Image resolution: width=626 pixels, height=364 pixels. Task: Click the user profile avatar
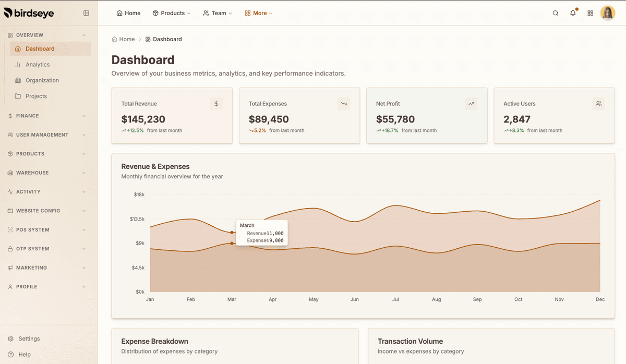point(608,13)
